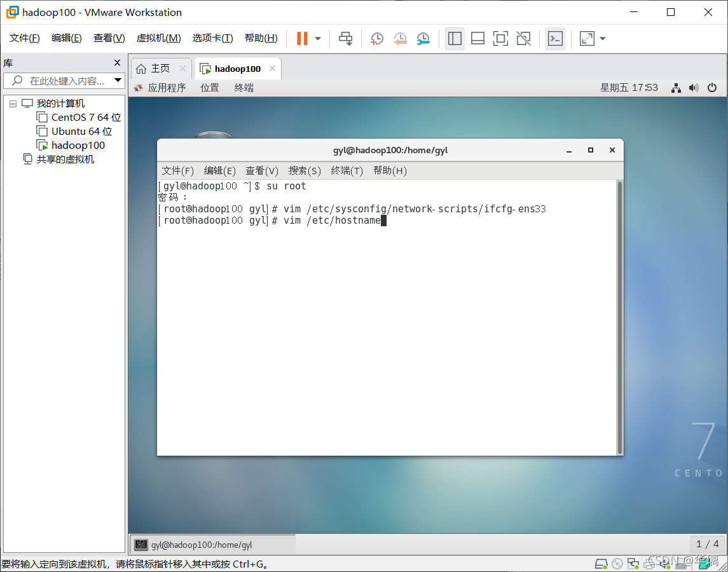728x572 pixels.
Task: Collapse the 我的计算机 tree node
Action: [x=13, y=104]
